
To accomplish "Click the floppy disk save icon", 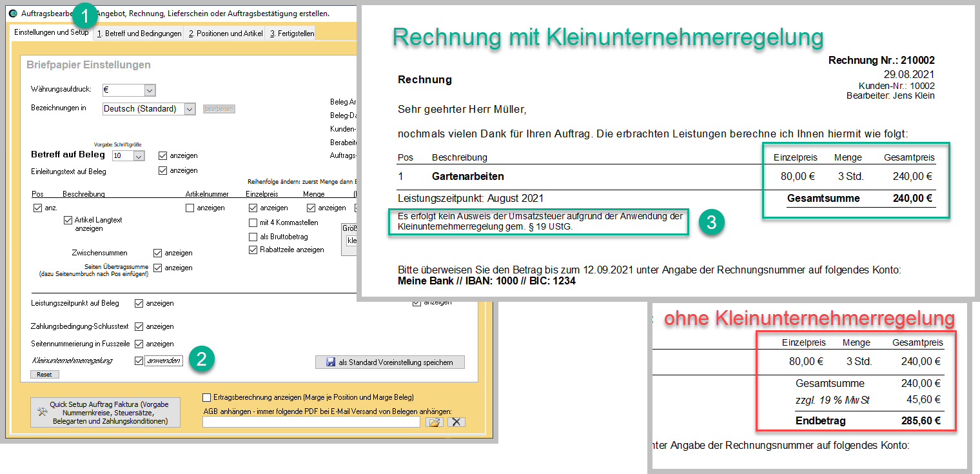I will point(329,362).
